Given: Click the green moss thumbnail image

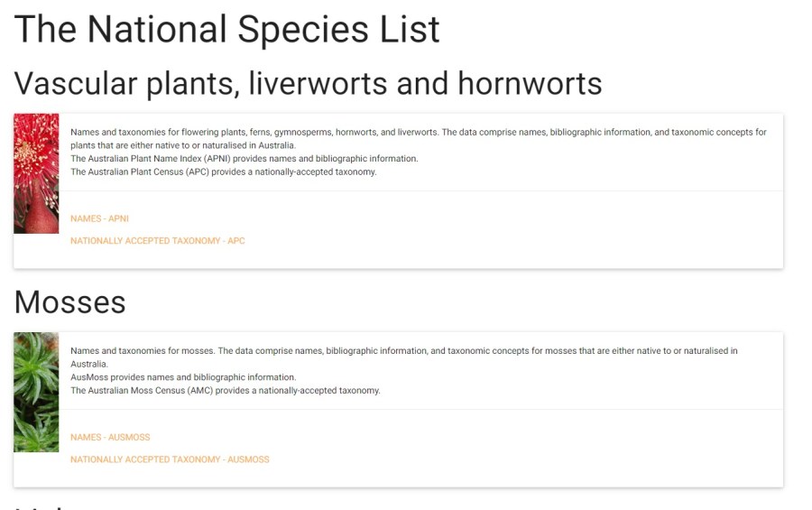Looking at the screenshot, I should [36, 392].
